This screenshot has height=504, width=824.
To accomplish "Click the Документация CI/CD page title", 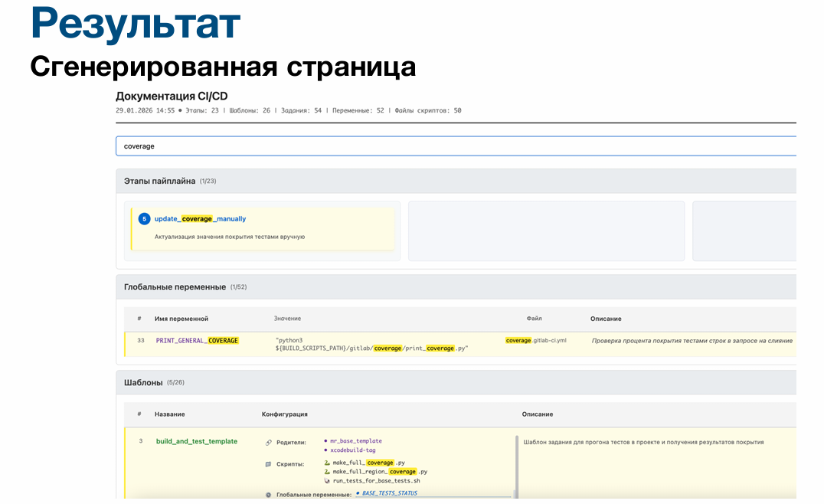I will [172, 97].
